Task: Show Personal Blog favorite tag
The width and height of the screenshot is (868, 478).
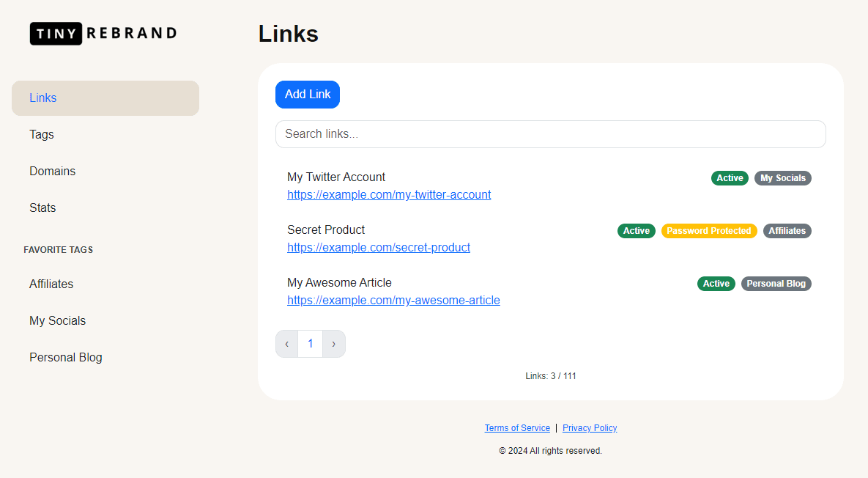Action: click(x=66, y=358)
